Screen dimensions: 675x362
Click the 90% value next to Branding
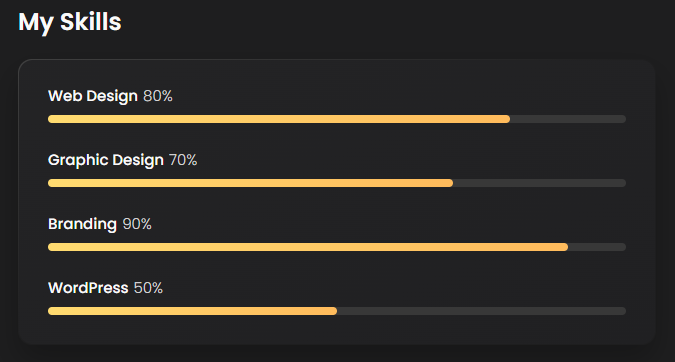[137, 224]
